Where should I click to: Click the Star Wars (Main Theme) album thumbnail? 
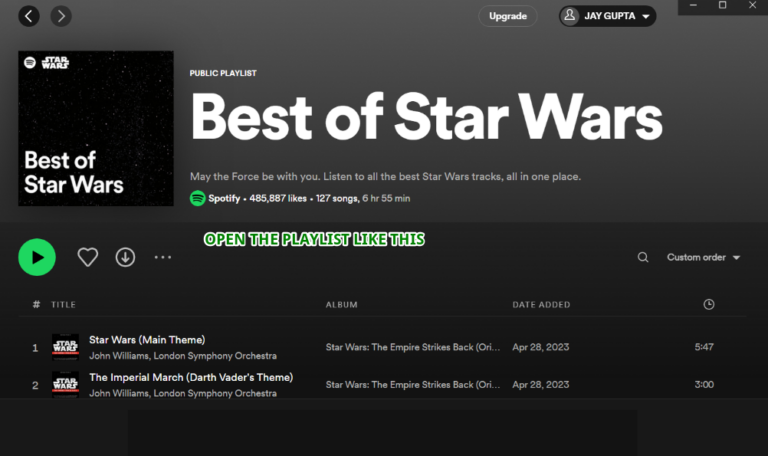[66, 347]
